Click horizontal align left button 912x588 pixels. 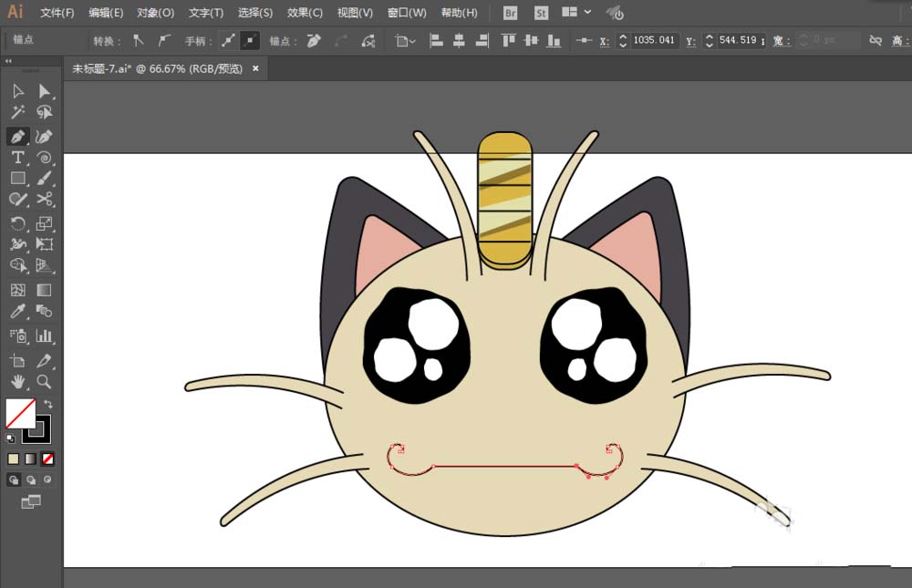(x=436, y=41)
